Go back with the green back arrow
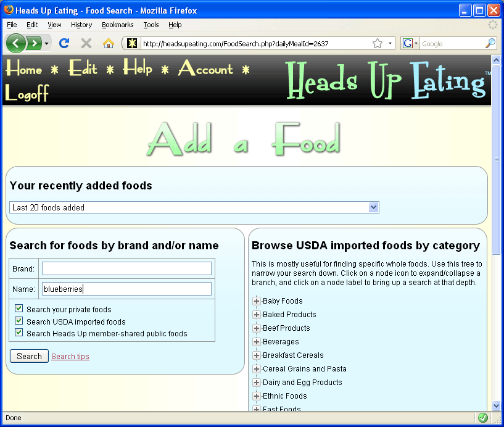 [15, 43]
